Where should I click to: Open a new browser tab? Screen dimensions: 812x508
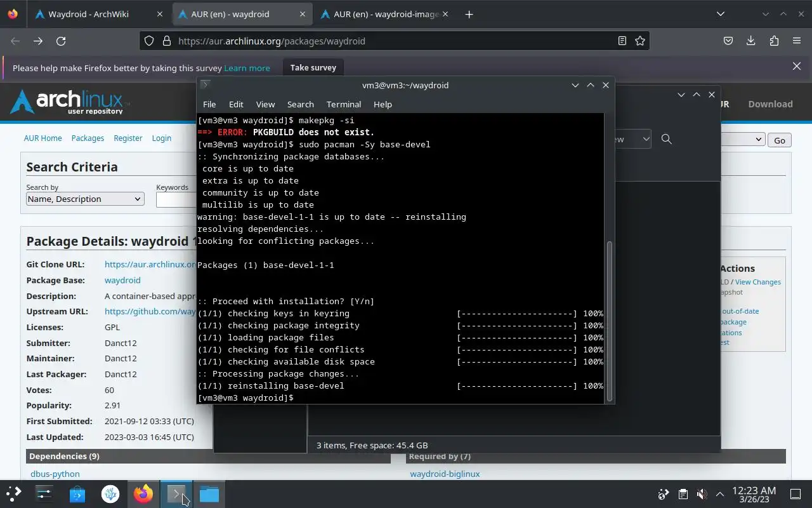(x=469, y=14)
